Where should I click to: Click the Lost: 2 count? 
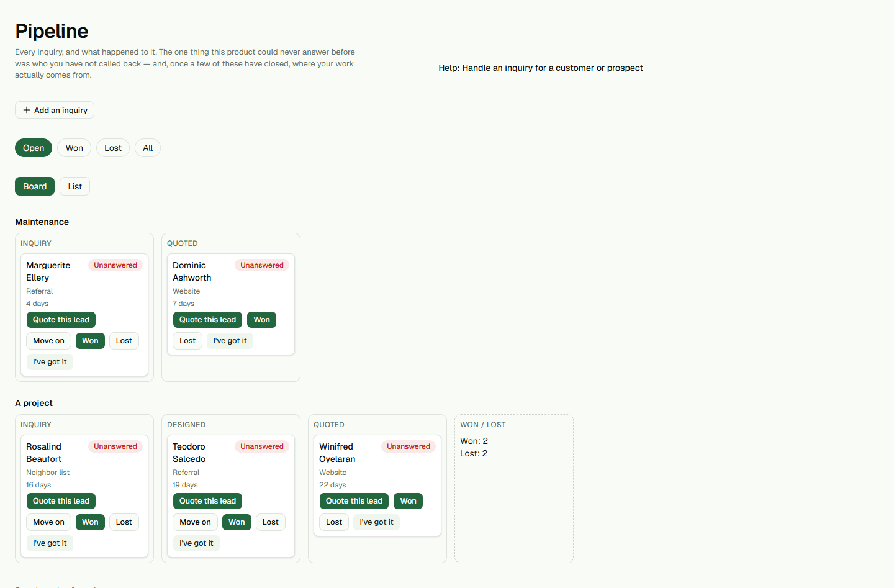[x=474, y=453]
